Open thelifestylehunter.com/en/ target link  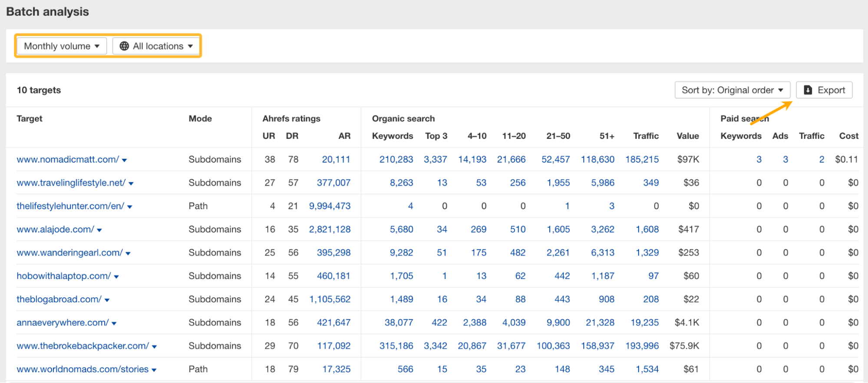pyautogui.click(x=70, y=206)
